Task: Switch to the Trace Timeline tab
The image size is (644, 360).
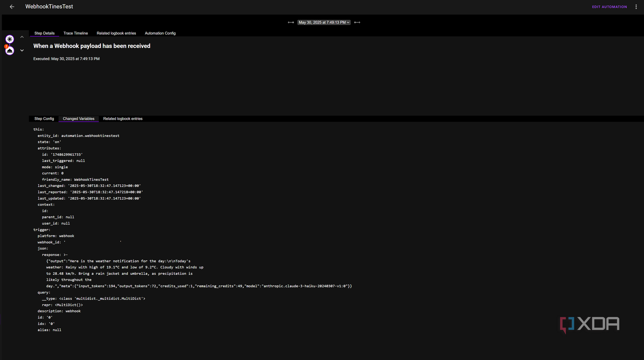Action: click(76, 33)
